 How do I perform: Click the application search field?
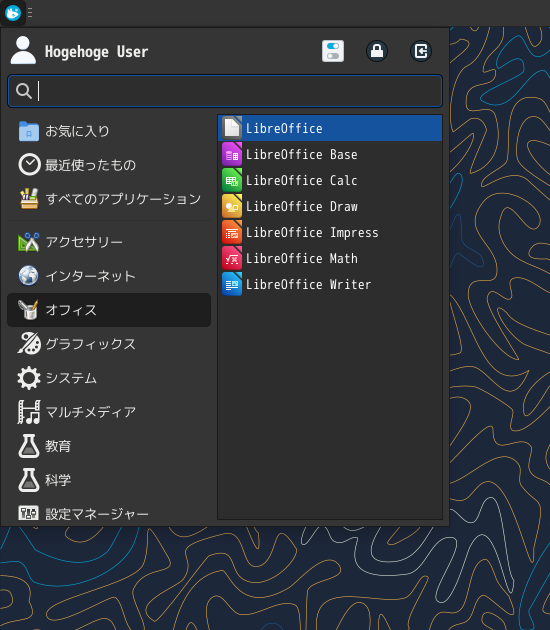[x=225, y=91]
